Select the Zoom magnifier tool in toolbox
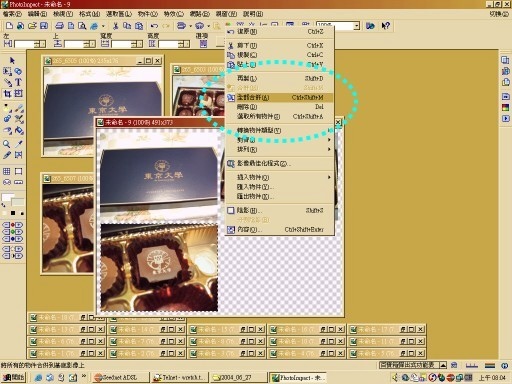This screenshot has height=384, width=512. [7, 144]
